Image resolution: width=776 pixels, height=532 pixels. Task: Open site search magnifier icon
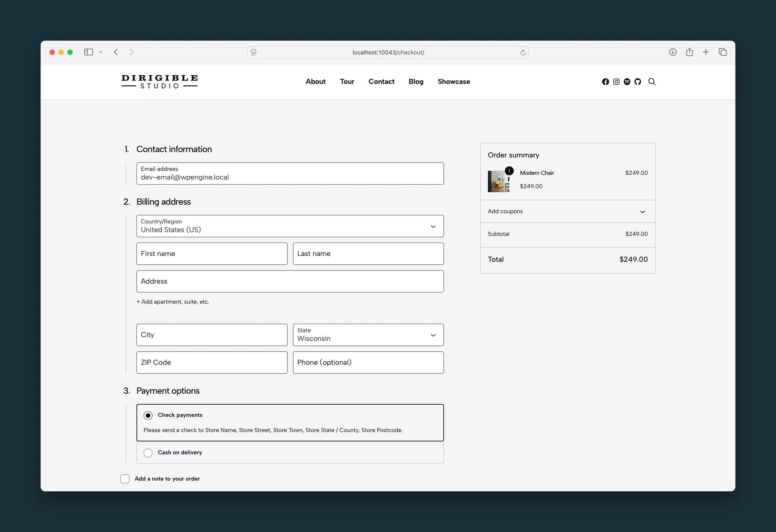tap(652, 82)
